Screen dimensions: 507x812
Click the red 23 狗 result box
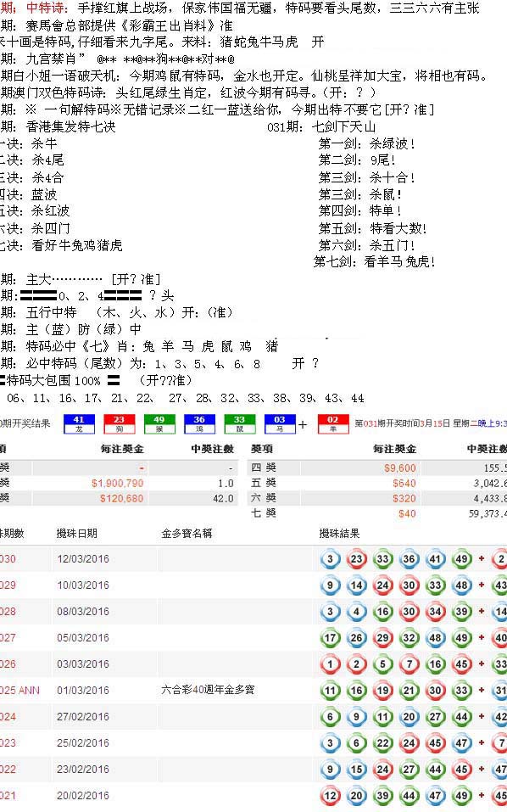click(x=119, y=423)
